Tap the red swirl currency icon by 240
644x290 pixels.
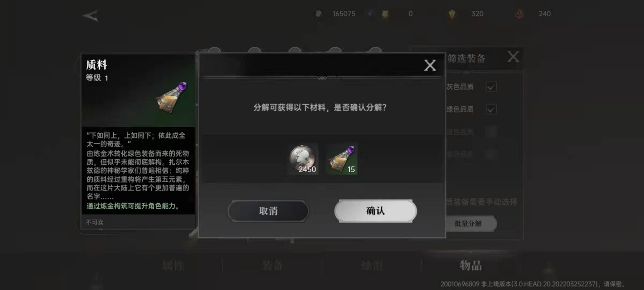pyautogui.click(x=519, y=14)
